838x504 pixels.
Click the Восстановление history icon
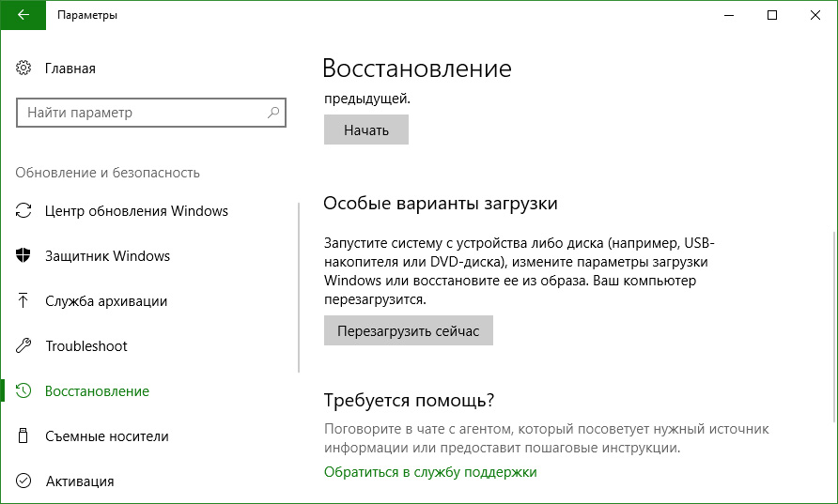(24, 391)
